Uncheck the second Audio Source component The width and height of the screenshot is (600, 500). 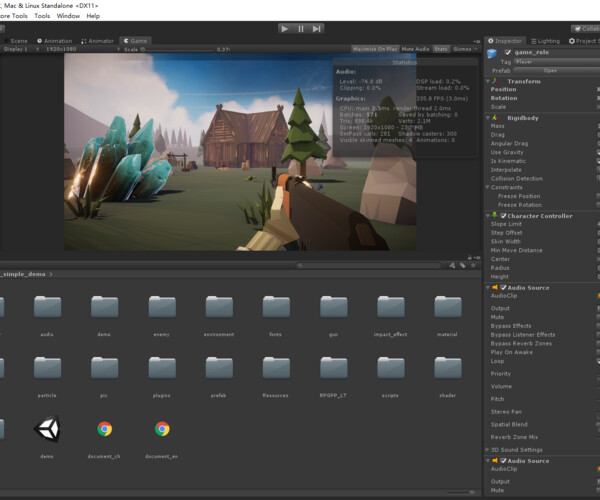[504, 461]
